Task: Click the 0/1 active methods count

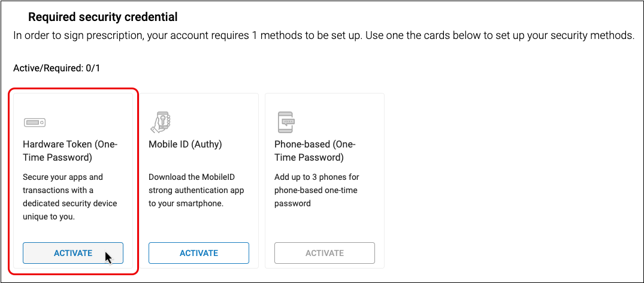Action: click(x=93, y=68)
